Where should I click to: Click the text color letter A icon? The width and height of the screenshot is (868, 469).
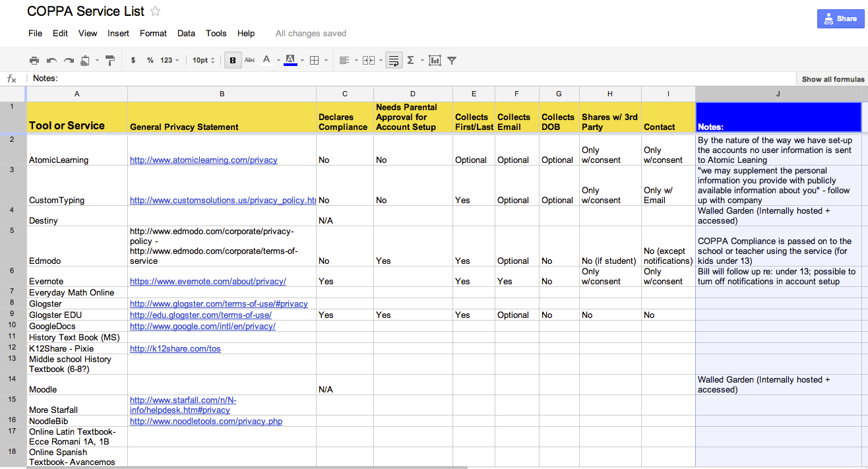(266, 60)
